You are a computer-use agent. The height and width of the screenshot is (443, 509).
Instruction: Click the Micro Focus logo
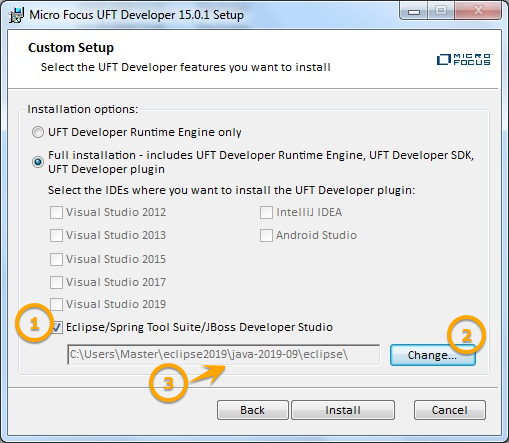tap(464, 60)
